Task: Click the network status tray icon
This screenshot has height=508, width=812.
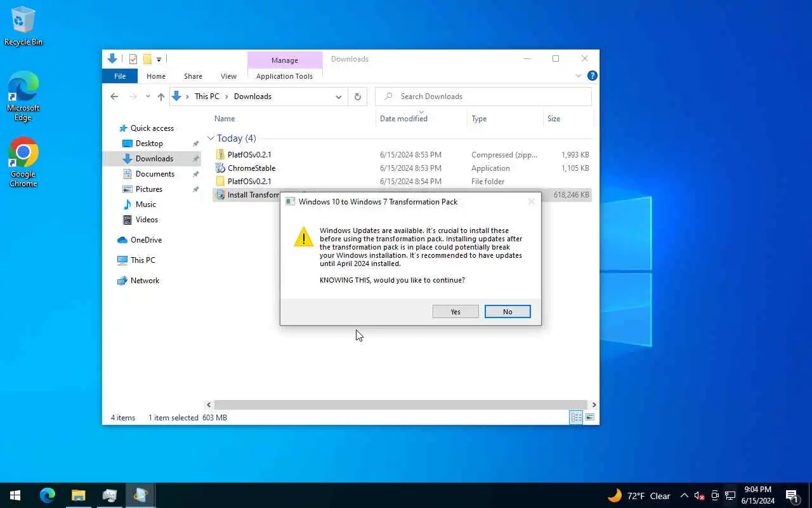Action: (730, 496)
